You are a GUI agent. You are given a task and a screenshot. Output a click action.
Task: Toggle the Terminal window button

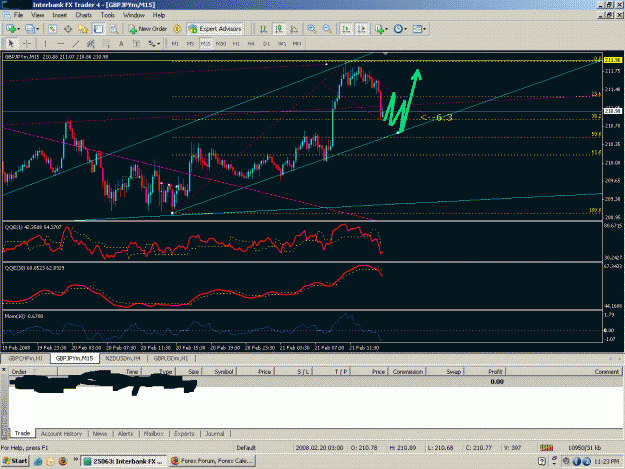pos(98,29)
